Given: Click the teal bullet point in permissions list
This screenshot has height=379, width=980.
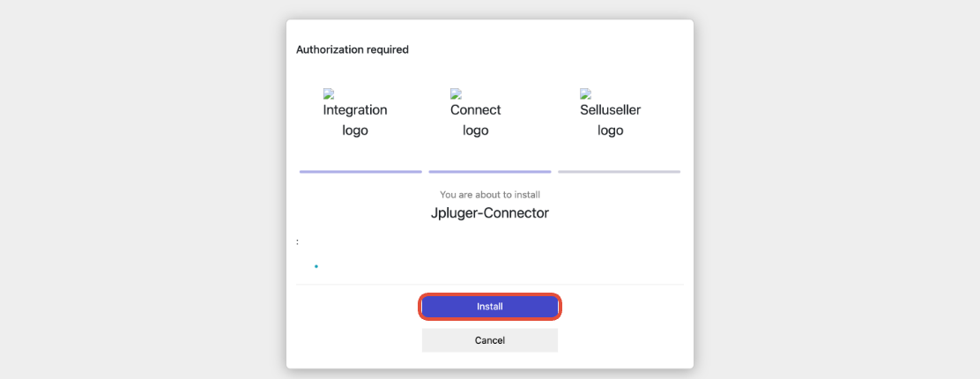Looking at the screenshot, I should 316,266.
